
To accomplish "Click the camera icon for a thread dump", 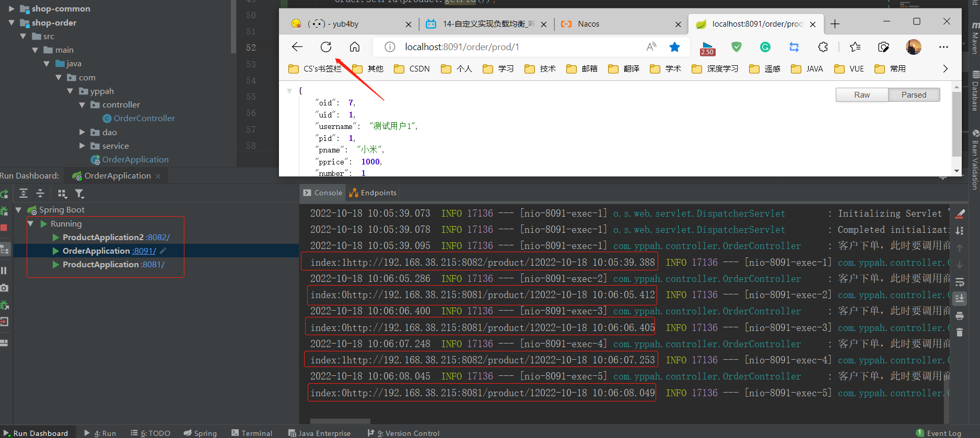I will click(x=4, y=288).
